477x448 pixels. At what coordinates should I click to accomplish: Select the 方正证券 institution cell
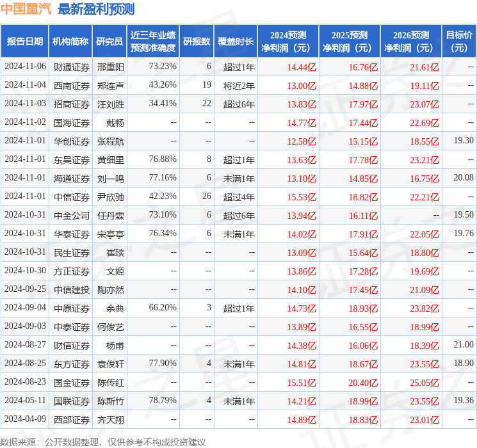tap(72, 271)
